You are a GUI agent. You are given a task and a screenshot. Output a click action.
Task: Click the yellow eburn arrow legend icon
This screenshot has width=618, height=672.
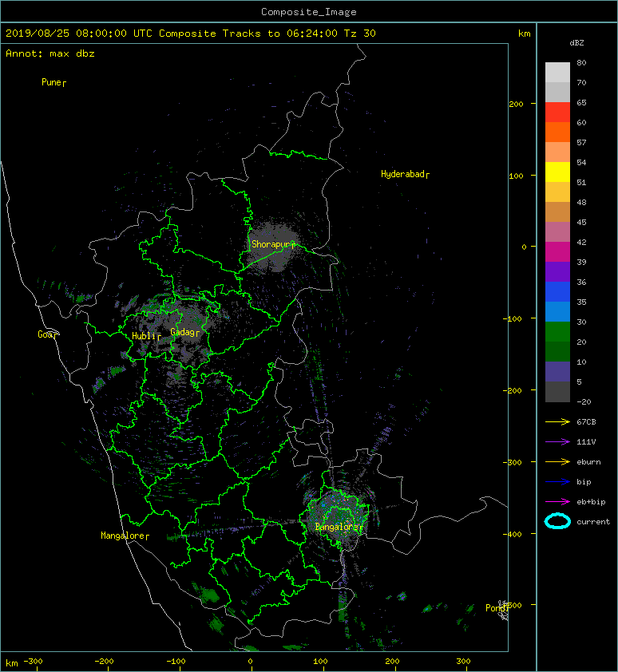pos(557,462)
